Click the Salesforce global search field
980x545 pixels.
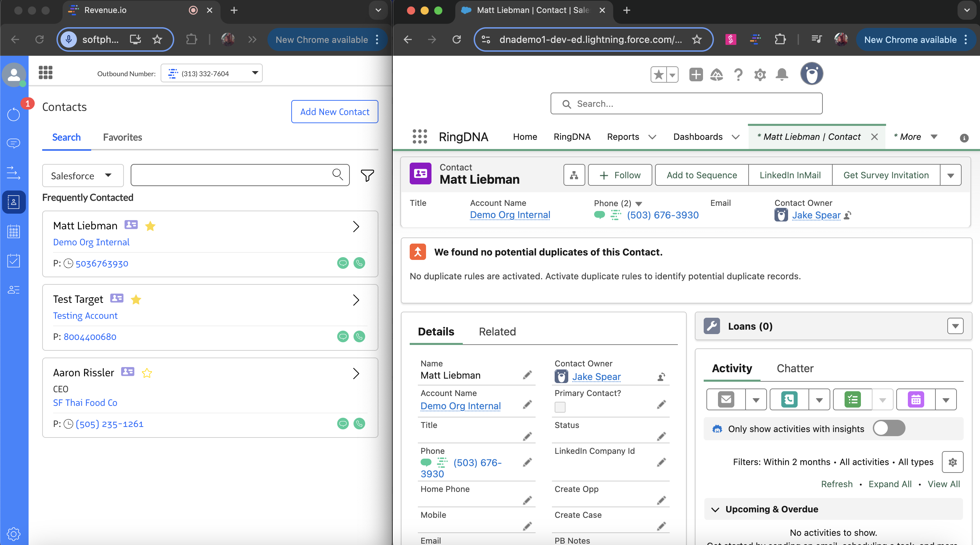(x=686, y=104)
